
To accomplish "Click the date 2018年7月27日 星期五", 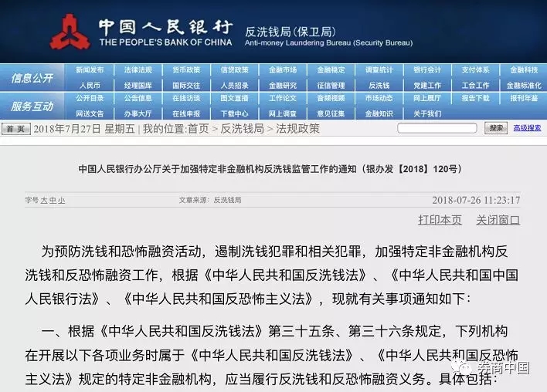I will pyautogui.click(x=84, y=129).
